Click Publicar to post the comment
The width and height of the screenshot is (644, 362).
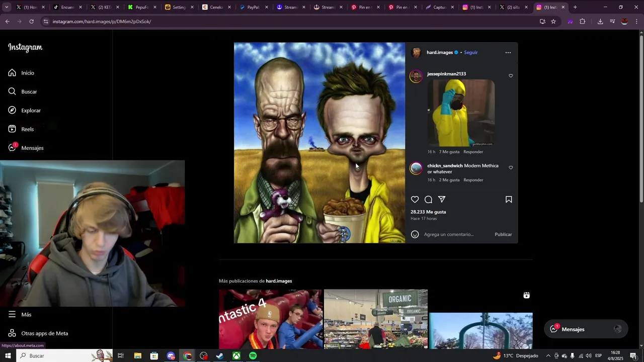(x=503, y=234)
